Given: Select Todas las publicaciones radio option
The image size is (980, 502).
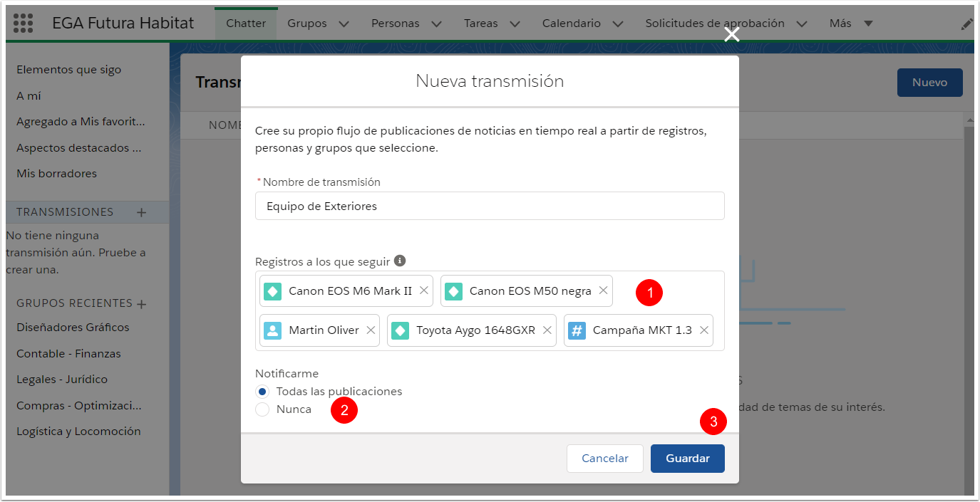Looking at the screenshot, I should (x=262, y=392).
